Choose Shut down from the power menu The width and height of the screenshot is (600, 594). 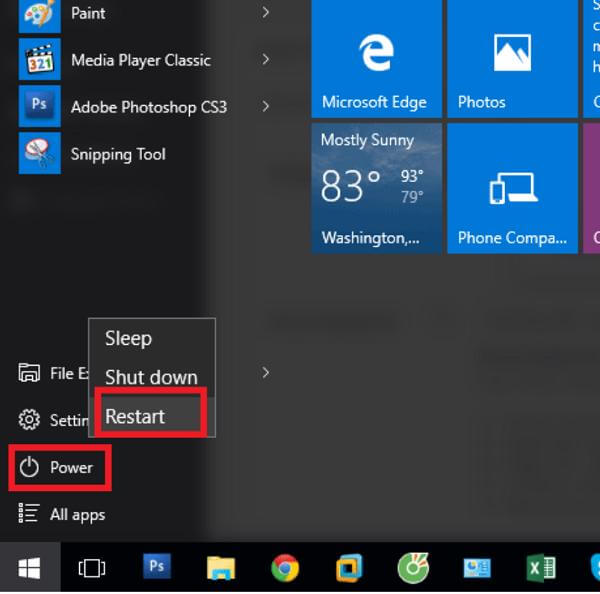(x=151, y=377)
